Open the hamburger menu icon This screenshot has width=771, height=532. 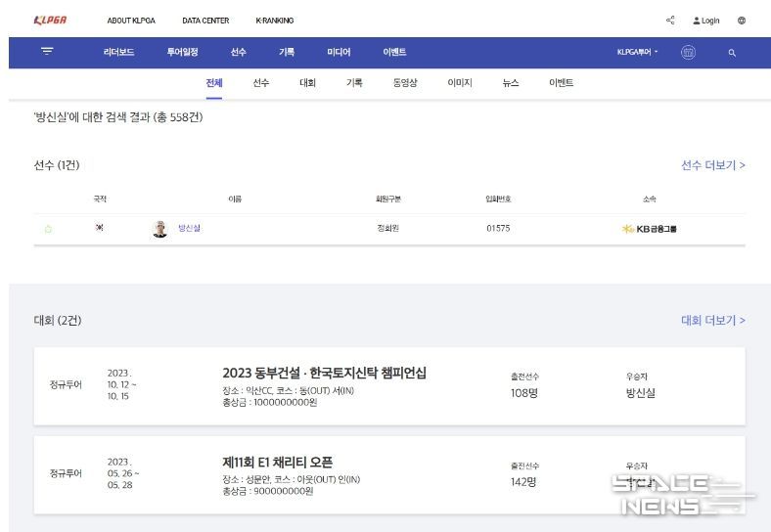click(x=47, y=52)
